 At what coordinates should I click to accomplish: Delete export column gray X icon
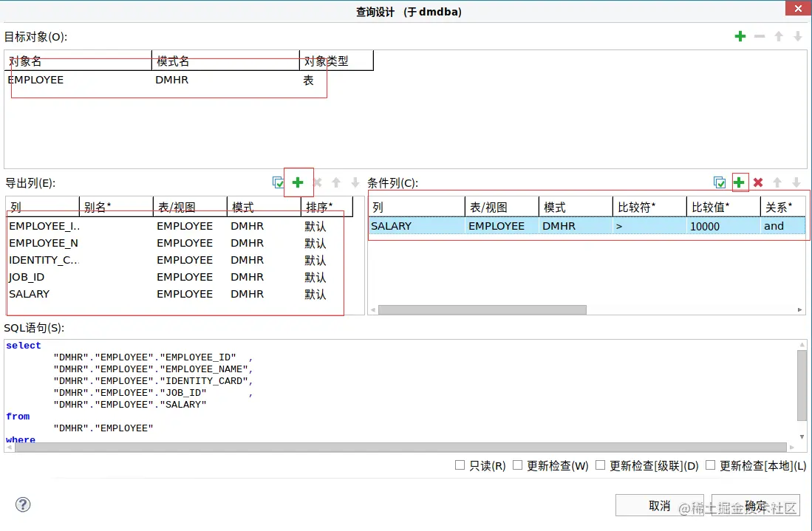pos(318,182)
